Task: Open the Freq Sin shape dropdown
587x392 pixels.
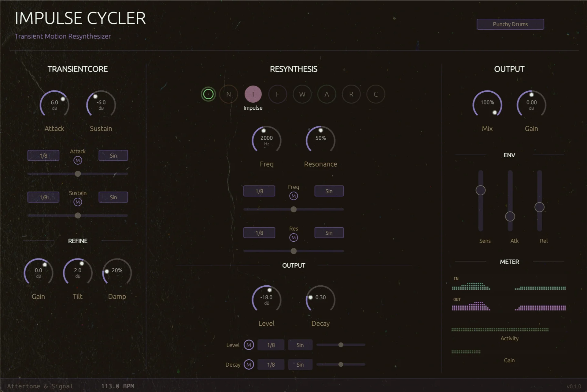Action: click(x=329, y=191)
